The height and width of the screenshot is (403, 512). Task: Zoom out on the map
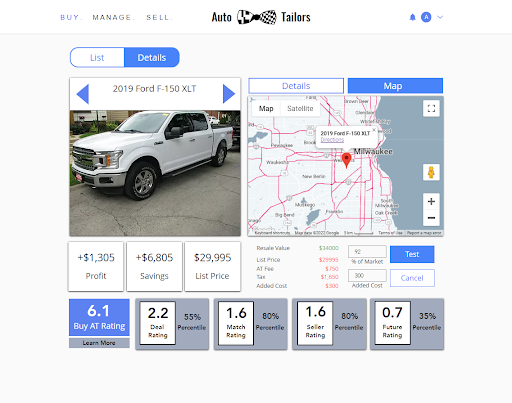pyautogui.click(x=431, y=218)
